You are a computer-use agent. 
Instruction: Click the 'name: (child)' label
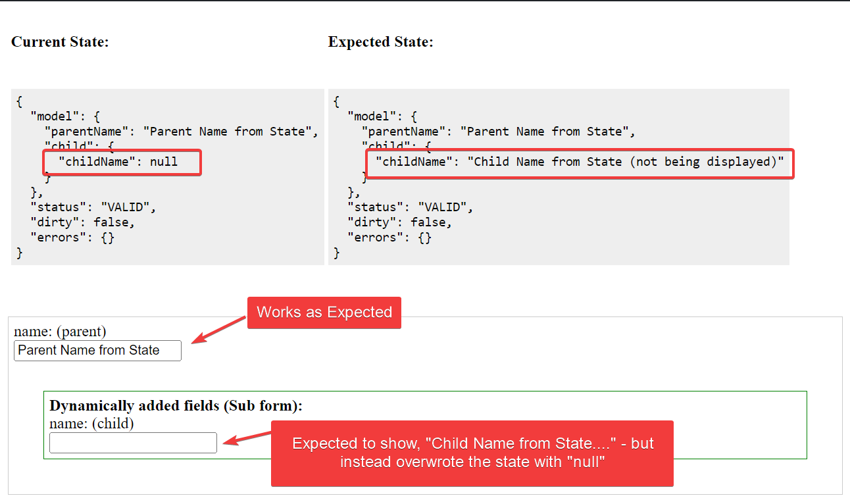pos(91,423)
